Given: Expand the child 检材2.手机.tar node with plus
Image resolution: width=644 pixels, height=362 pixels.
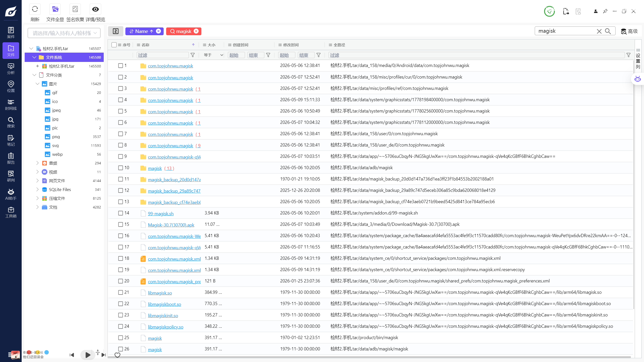Looking at the screenshot, I should tap(38, 66).
